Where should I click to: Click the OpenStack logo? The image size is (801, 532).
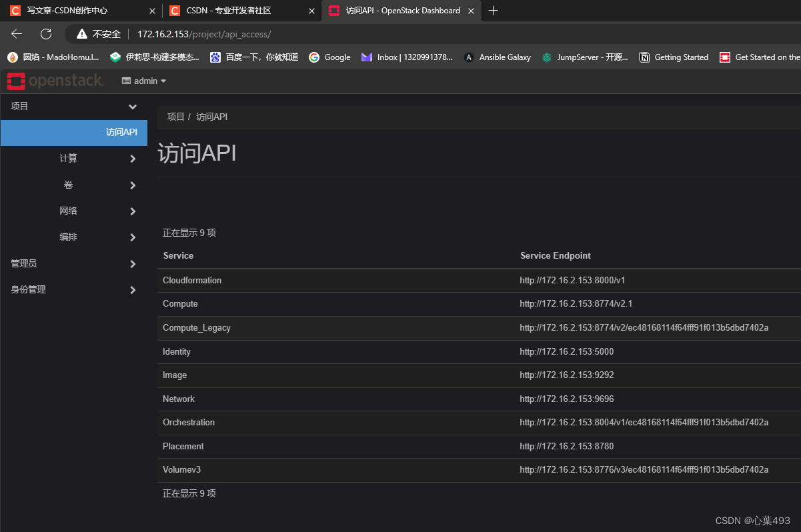55,80
